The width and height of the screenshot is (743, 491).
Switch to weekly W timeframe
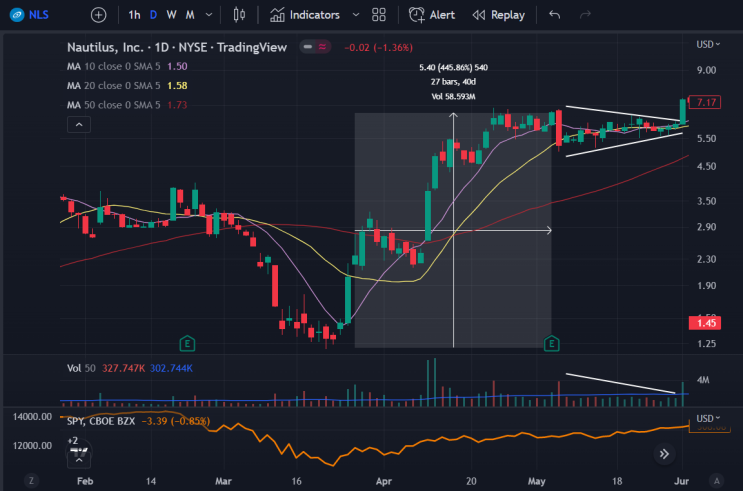(171, 15)
